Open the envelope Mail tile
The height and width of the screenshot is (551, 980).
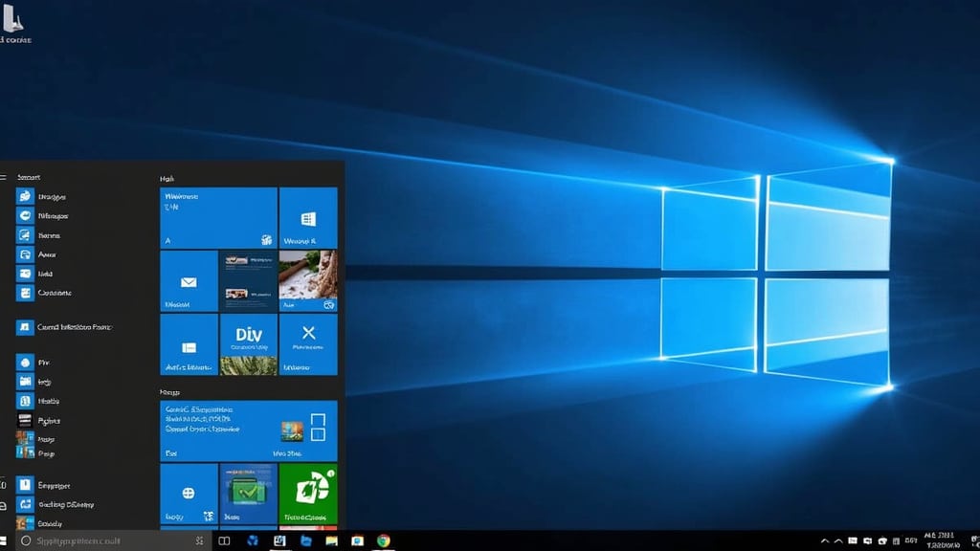pyautogui.click(x=189, y=281)
